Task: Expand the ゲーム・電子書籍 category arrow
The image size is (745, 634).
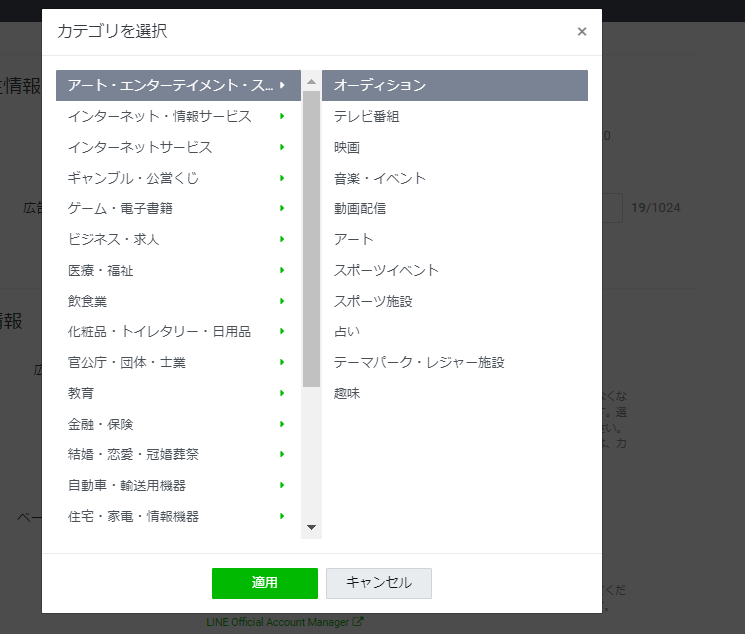Action: (x=283, y=209)
